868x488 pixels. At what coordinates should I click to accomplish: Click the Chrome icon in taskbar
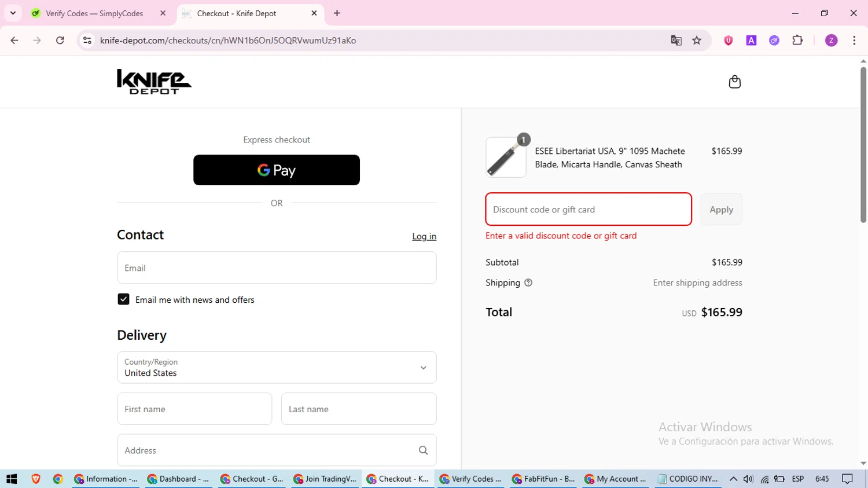(x=58, y=479)
